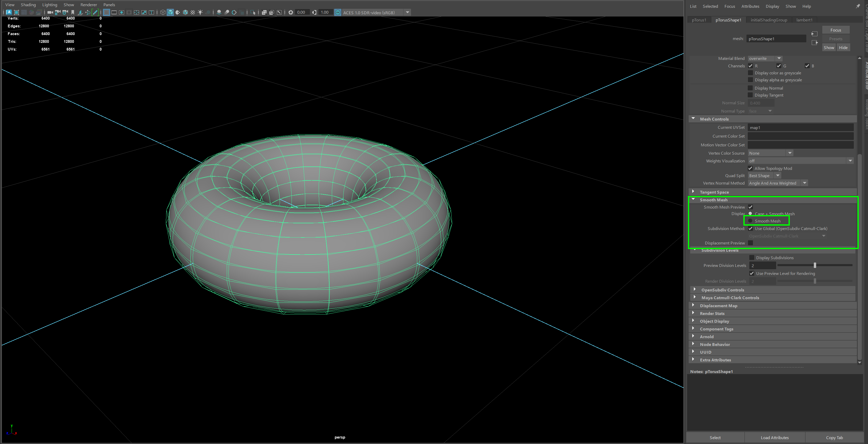Toggle textured display checker icon
The width and height of the screenshot is (868, 444).
[x=193, y=12]
